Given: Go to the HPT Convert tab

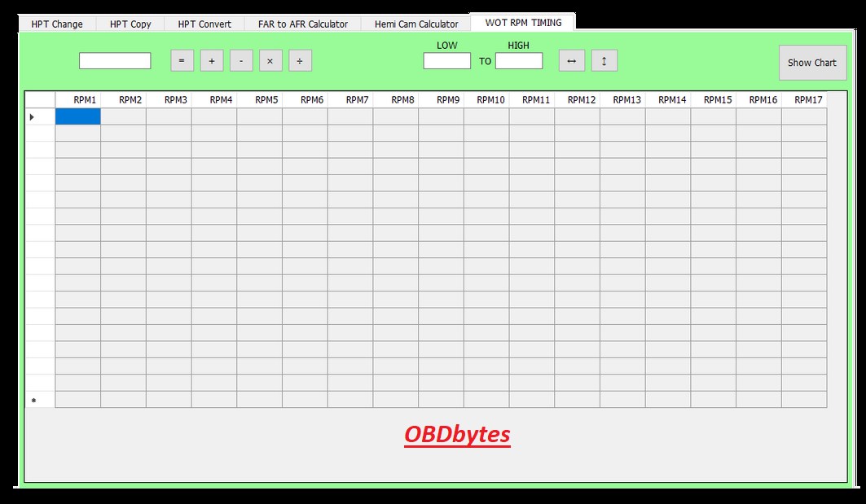Looking at the screenshot, I should (x=204, y=24).
